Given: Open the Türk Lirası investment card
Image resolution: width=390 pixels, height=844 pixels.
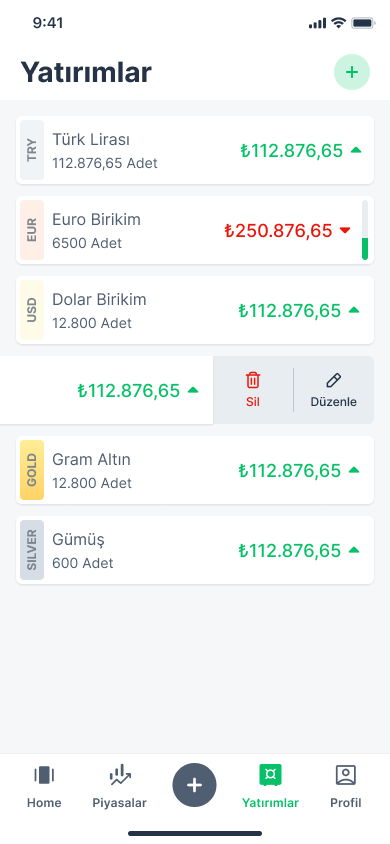Looking at the screenshot, I should pyautogui.click(x=195, y=150).
